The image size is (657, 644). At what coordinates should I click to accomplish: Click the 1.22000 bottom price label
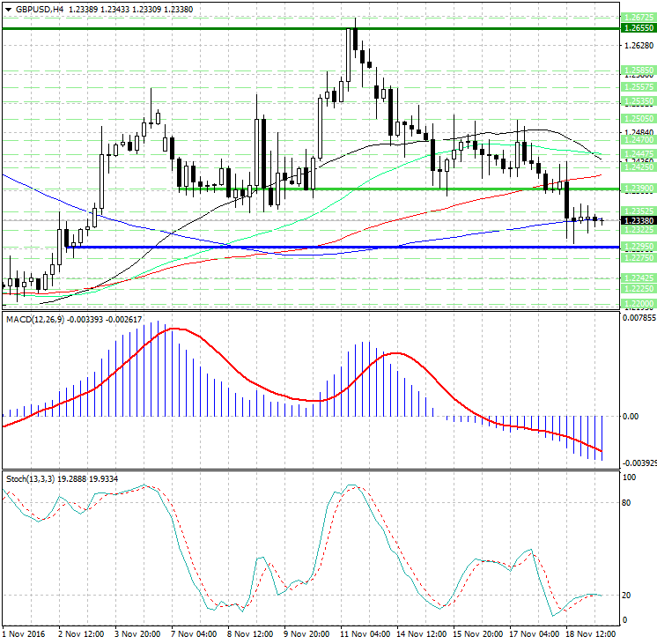[637, 302]
